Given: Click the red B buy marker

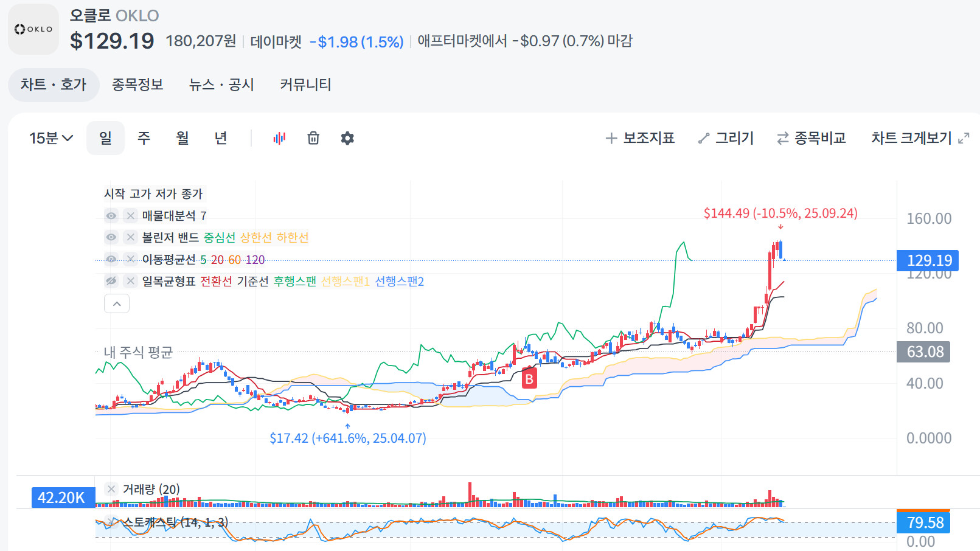Looking at the screenshot, I should [529, 379].
